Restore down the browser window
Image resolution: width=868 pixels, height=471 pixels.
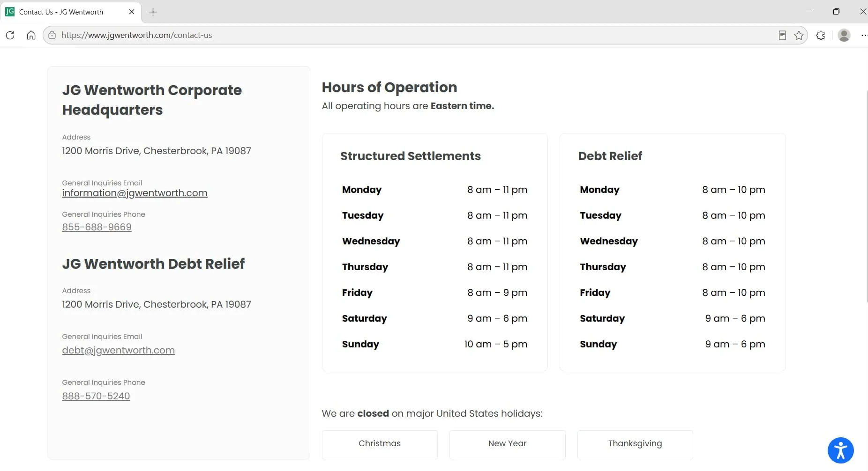[836, 11]
